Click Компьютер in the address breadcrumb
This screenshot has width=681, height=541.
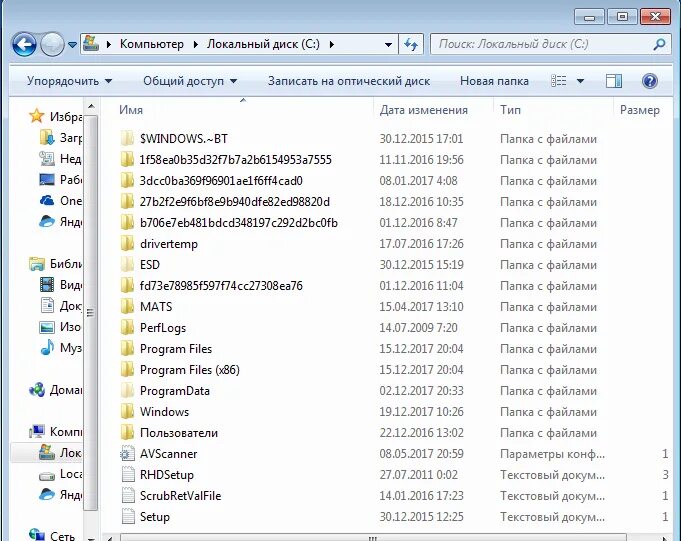tap(152, 44)
